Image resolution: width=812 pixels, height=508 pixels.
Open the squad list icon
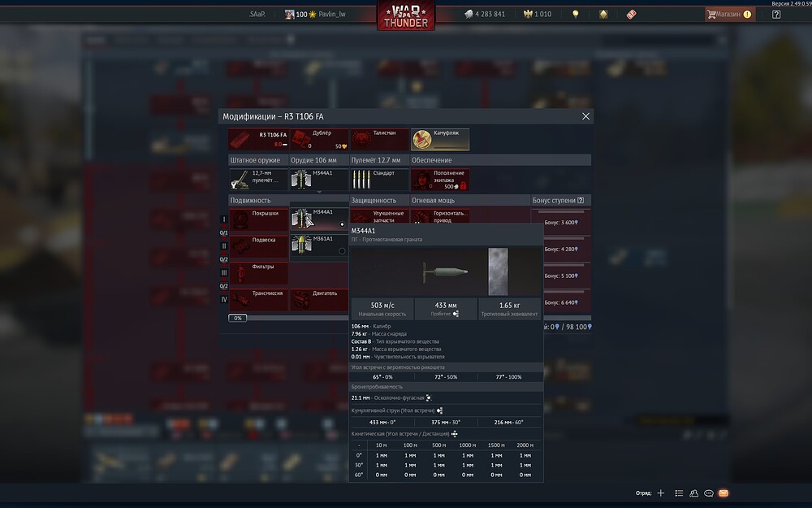tap(680, 493)
